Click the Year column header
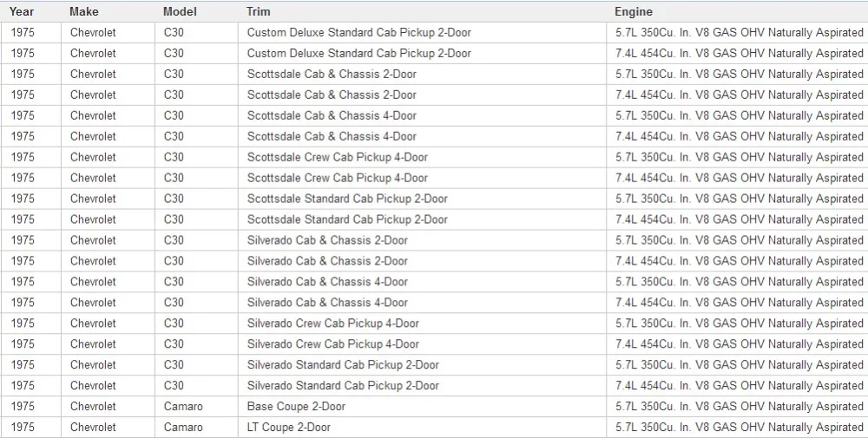The image size is (868, 438). tap(21, 11)
